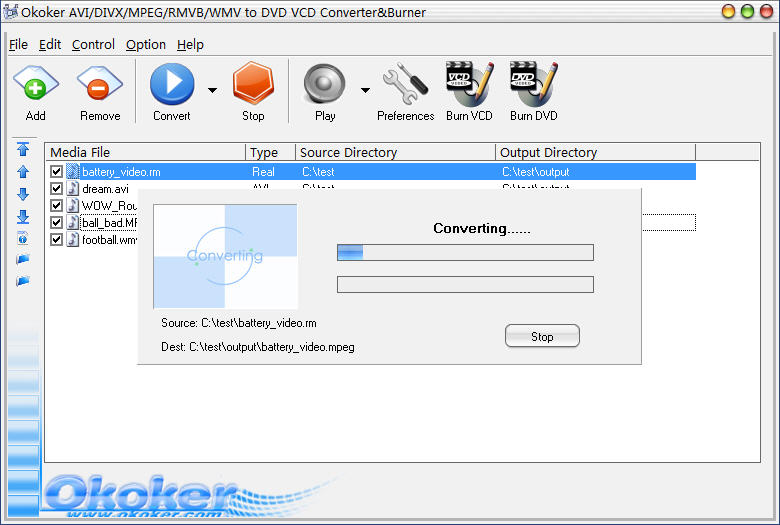Click the Remove file icon

coord(99,84)
